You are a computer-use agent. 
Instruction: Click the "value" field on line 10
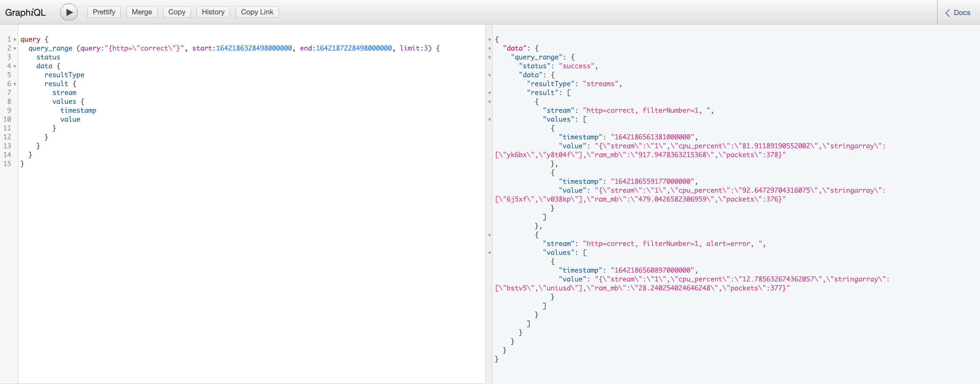[x=70, y=119]
